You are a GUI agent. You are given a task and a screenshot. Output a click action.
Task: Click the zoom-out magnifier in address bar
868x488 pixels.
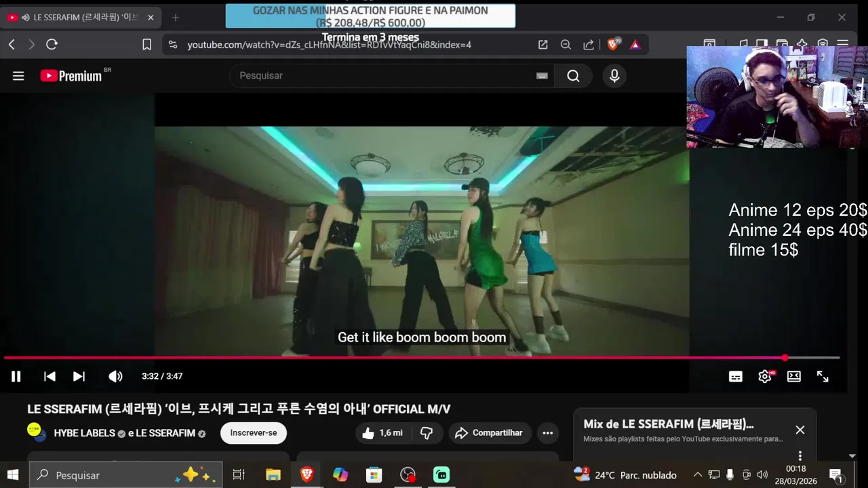click(x=566, y=45)
